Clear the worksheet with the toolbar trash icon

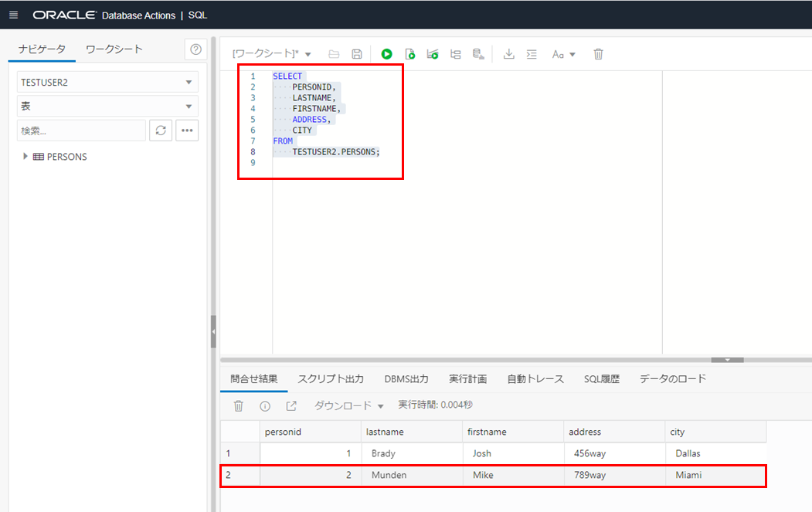point(598,54)
